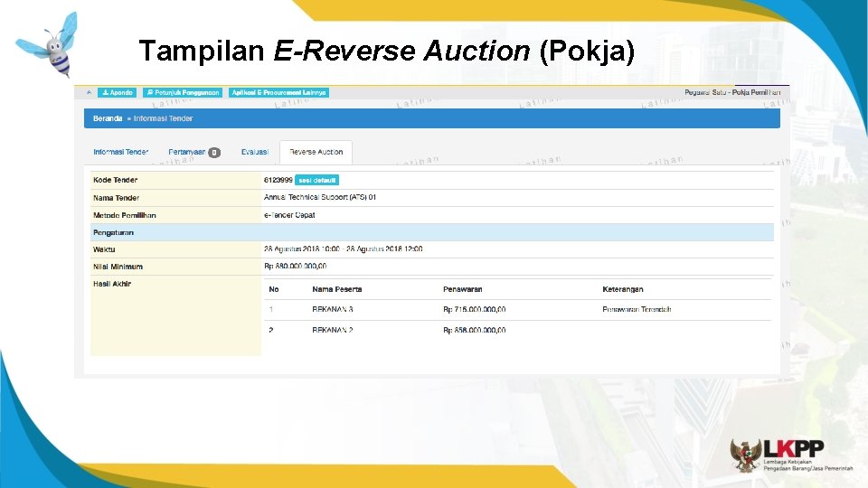868x488 pixels.
Task: Click the Nama Tender label
Action: [117, 198]
